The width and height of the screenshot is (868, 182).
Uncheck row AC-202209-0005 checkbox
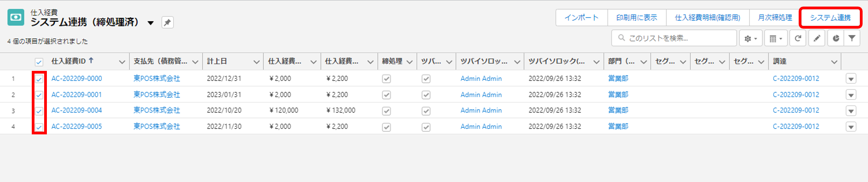point(39,127)
